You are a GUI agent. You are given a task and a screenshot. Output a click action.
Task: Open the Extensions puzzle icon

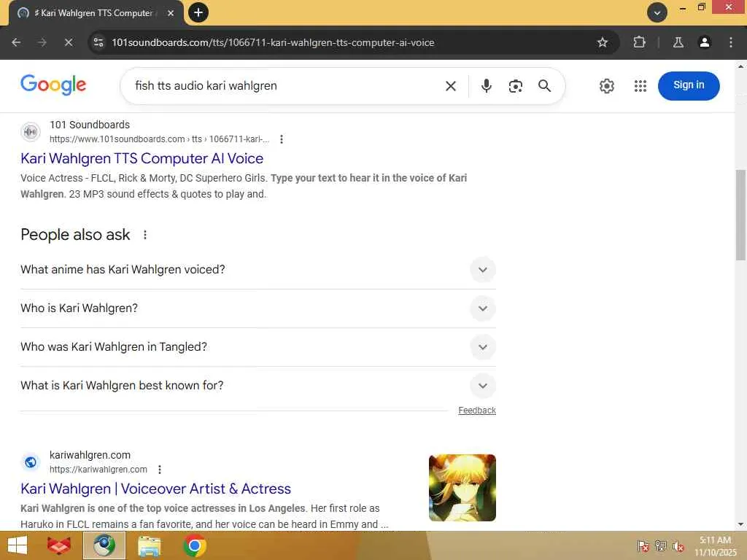pos(639,42)
